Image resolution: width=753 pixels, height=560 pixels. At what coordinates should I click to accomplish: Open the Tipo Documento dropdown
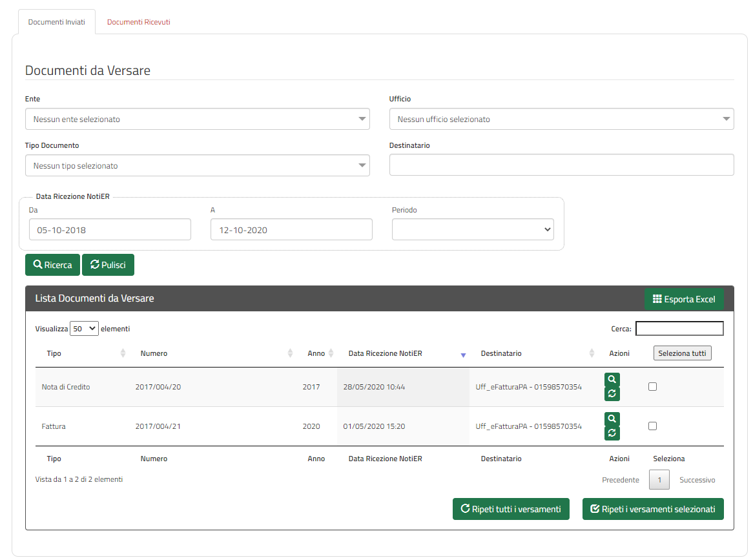pyautogui.click(x=198, y=166)
